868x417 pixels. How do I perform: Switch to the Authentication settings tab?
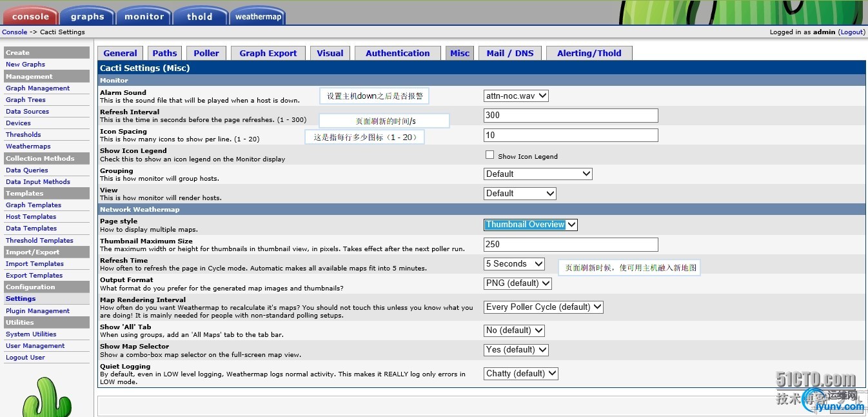point(398,53)
